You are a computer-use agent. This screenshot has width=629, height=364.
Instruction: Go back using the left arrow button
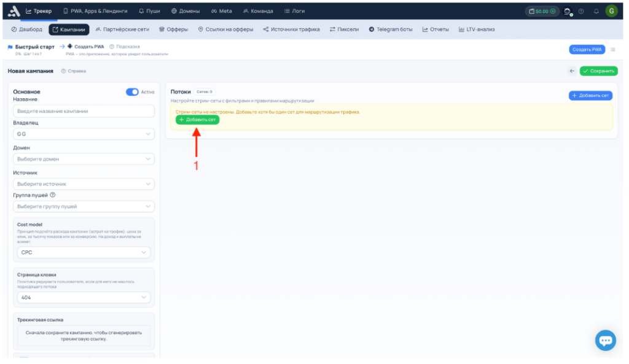click(572, 71)
